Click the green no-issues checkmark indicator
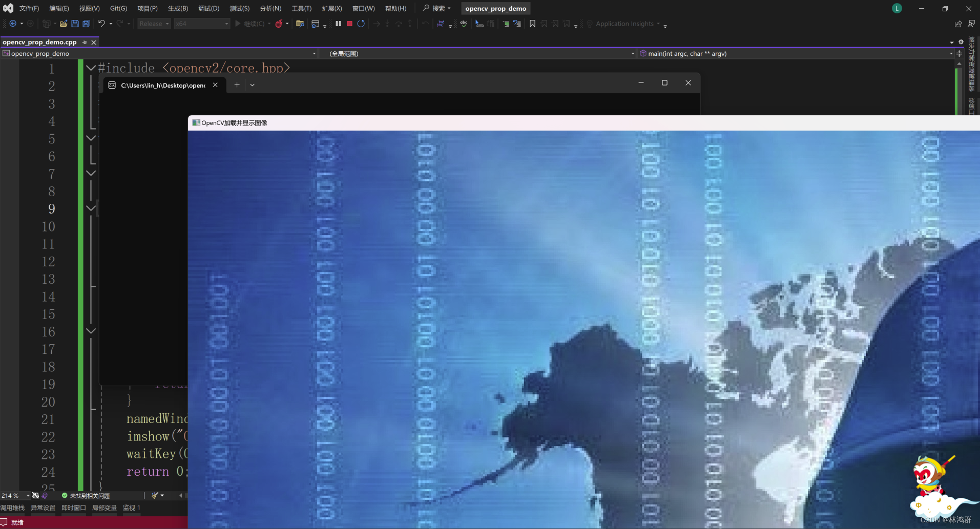The image size is (980, 529). click(x=65, y=495)
